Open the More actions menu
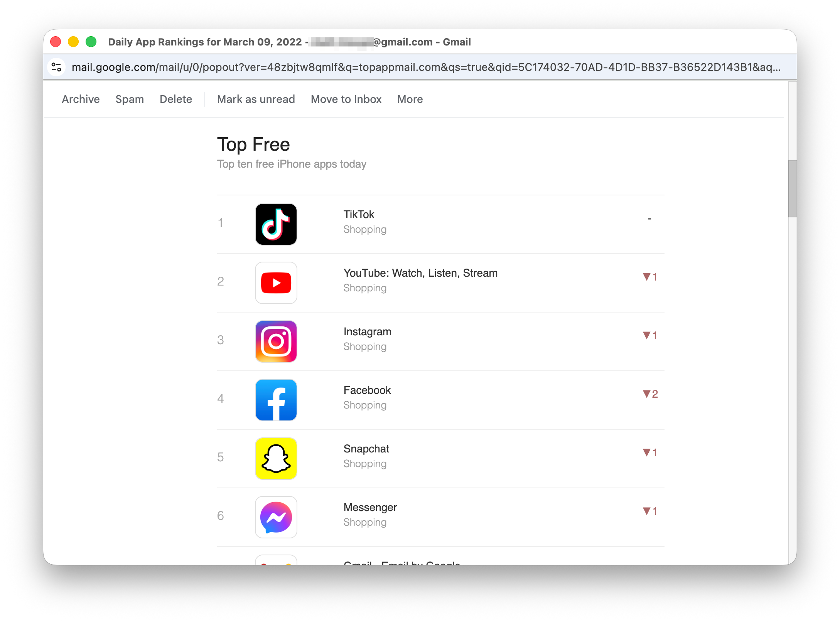Viewport: 840px width, 622px height. (x=410, y=99)
